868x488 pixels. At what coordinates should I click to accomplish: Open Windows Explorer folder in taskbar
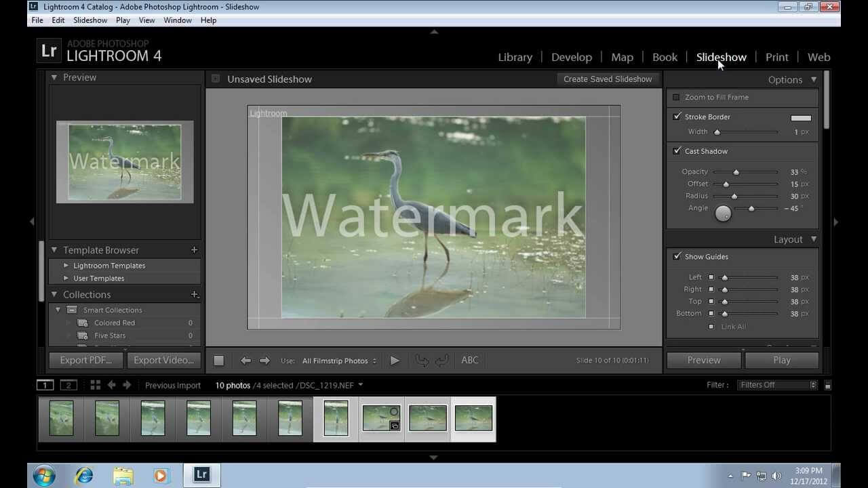click(123, 475)
